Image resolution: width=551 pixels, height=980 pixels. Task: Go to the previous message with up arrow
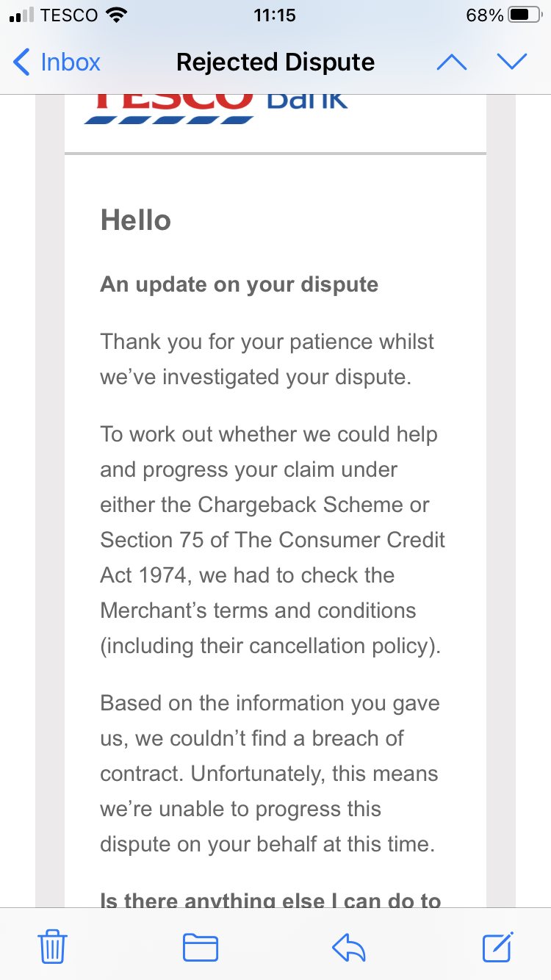[451, 62]
